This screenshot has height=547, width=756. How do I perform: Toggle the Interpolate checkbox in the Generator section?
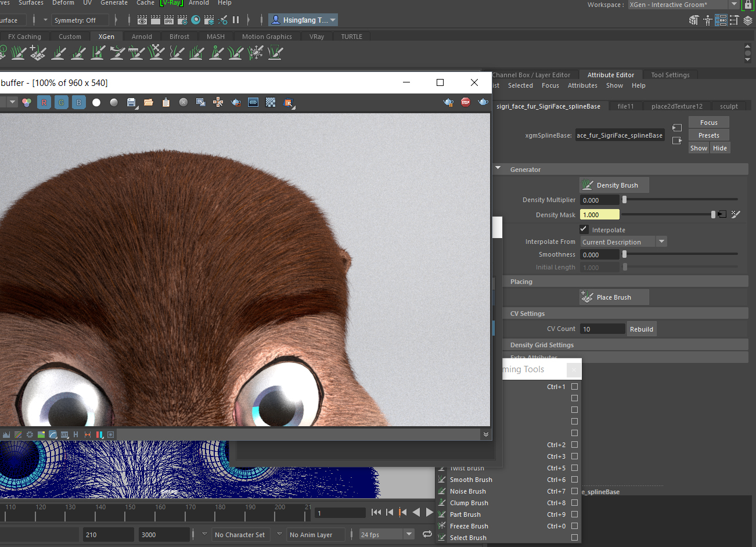(584, 229)
